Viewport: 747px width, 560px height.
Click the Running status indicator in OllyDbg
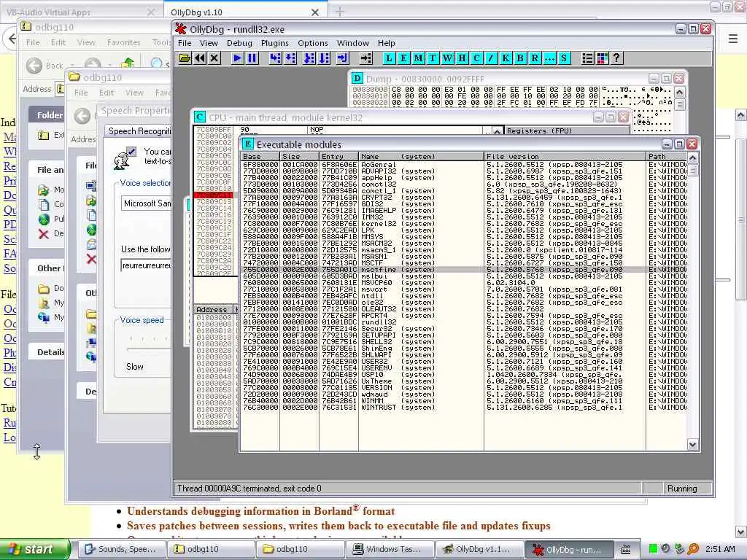click(x=682, y=488)
